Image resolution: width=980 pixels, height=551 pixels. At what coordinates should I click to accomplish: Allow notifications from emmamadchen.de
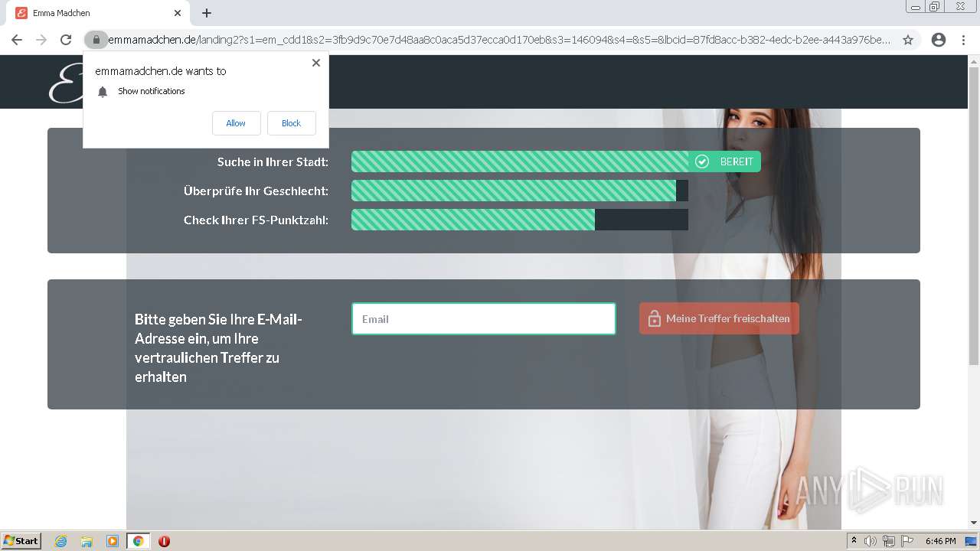point(236,123)
